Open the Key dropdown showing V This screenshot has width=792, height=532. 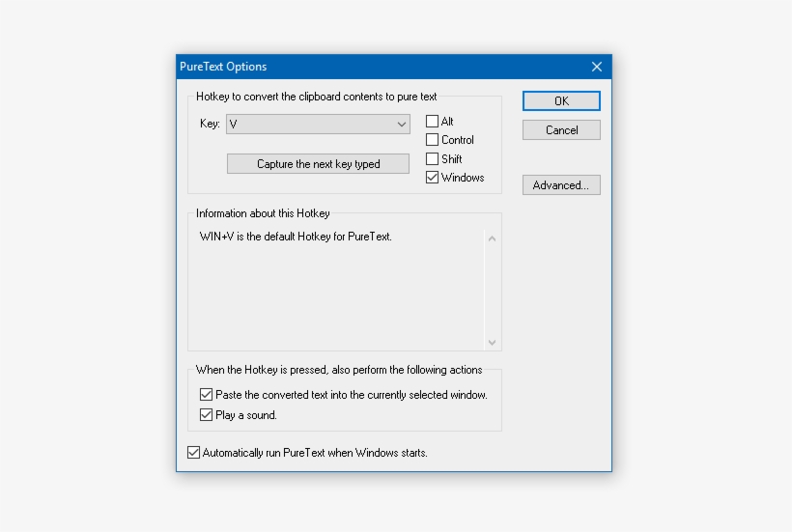click(318, 125)
